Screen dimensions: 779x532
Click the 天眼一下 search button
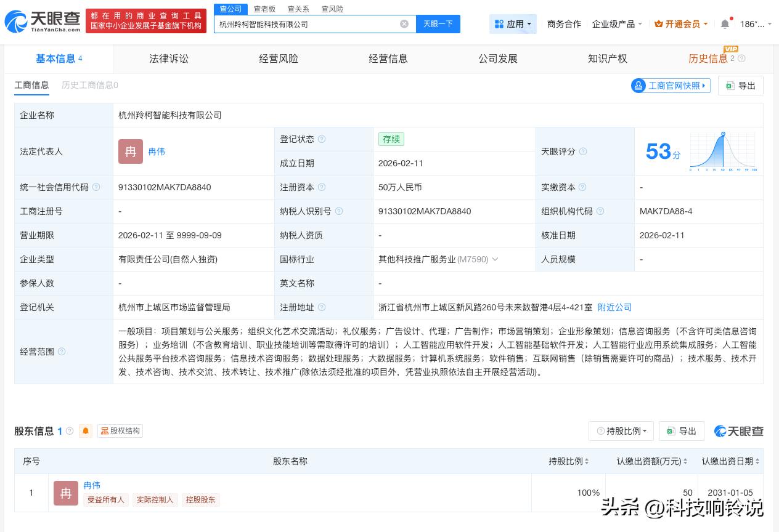point(438,24)
